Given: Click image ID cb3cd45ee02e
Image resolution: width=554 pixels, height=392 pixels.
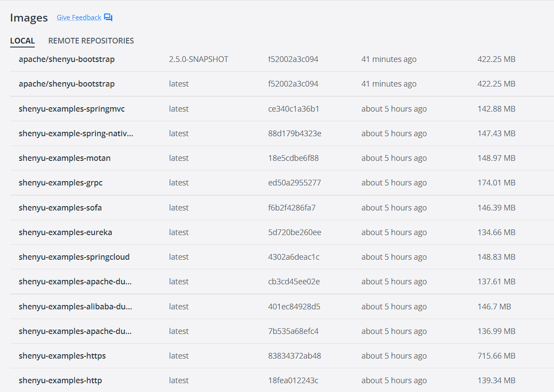Looking at the screenshot, I should 294,282.
